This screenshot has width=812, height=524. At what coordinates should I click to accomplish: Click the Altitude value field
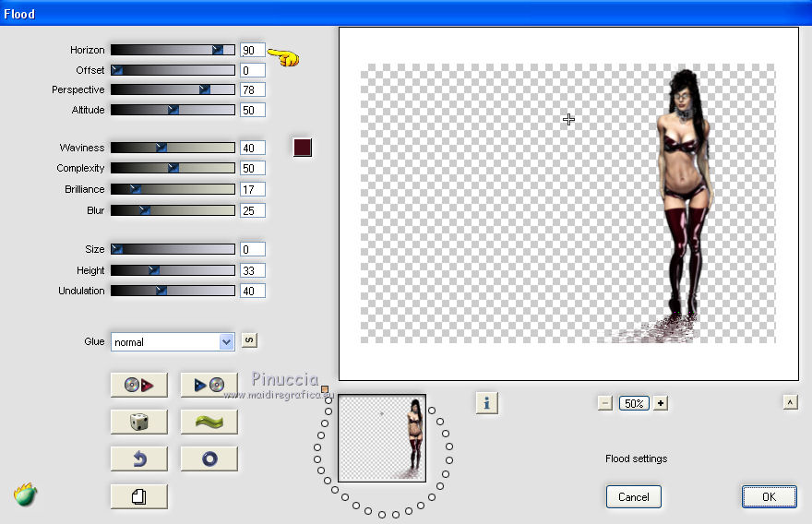coord(253,111)
